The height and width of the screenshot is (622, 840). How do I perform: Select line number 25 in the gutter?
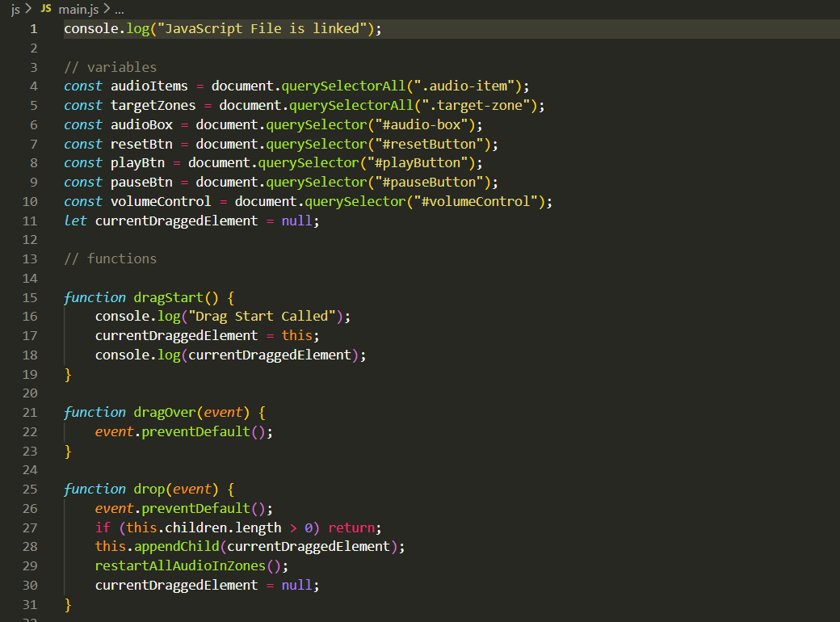click(30, 490)
